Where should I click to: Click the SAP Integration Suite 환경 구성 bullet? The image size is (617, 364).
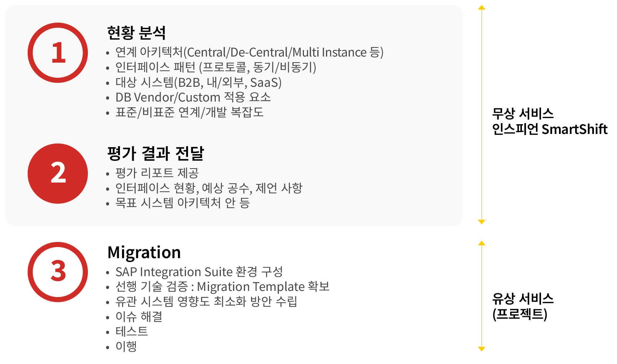(x=199, y=272)
